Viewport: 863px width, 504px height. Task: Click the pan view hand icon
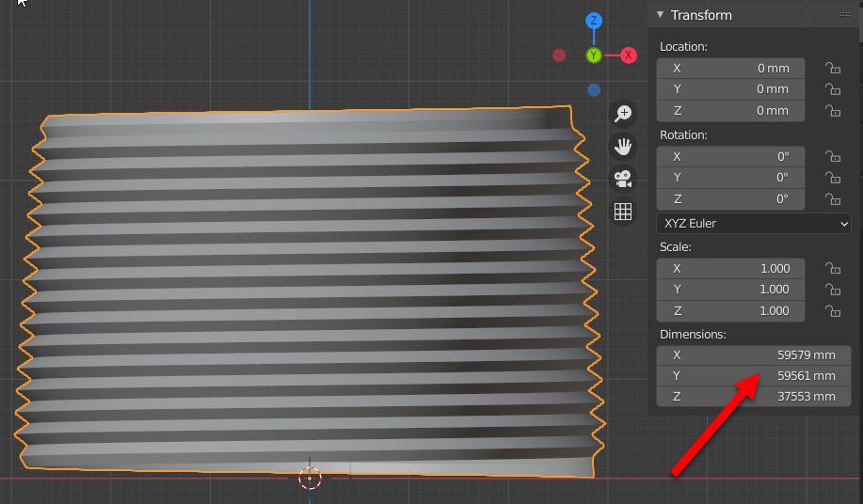[x=623, y=146]
